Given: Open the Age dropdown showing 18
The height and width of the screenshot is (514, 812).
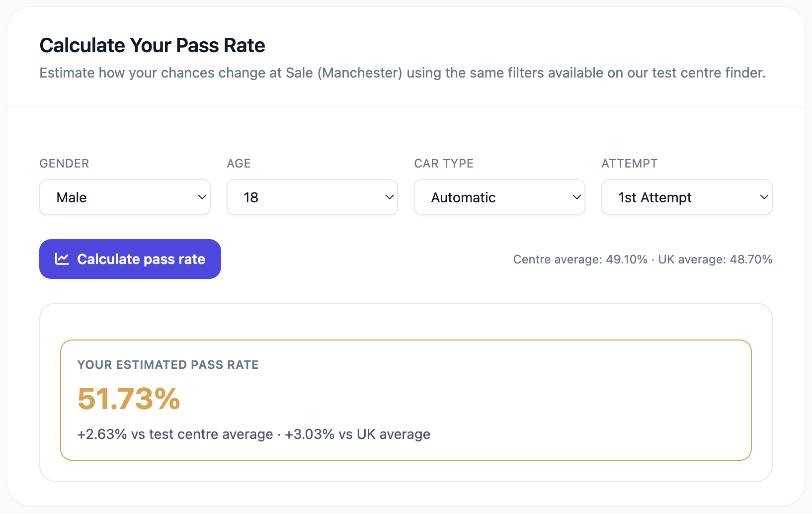Looking at the screenshot, I should (x=312, y=197).
